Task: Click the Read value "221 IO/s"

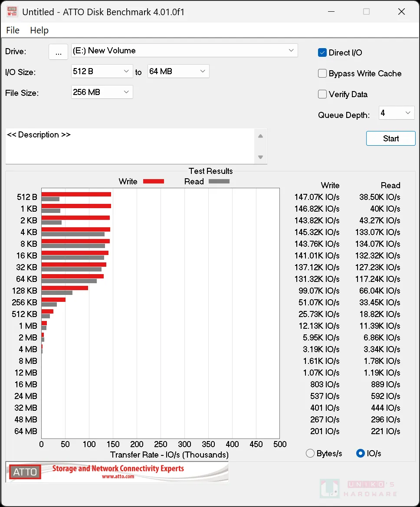Action: (x=386, y=432)
